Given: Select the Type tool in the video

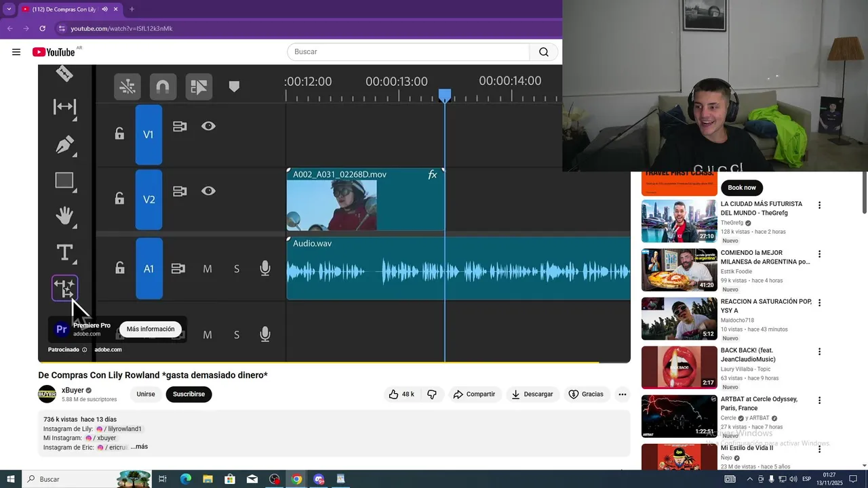Looking at the screenshot, I should click(x=64, y=253).
